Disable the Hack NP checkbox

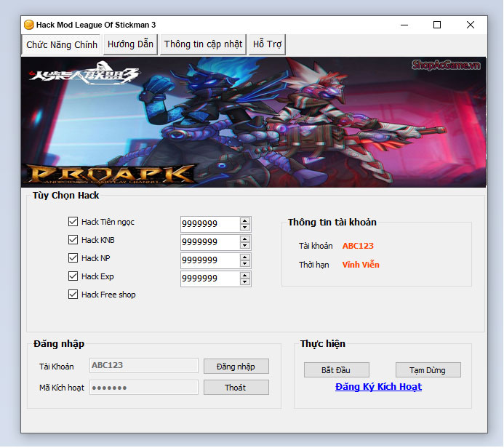[x=73, y=258]
